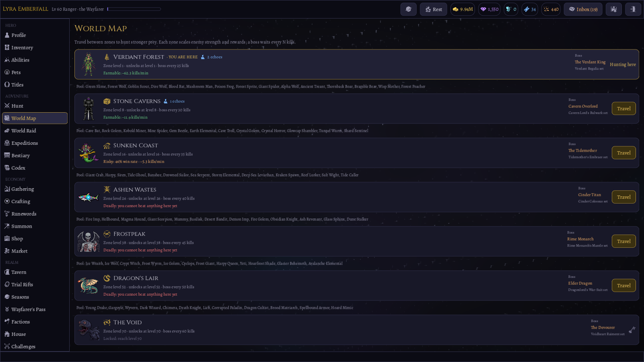This screenshot has height=362, width=644.
Task: Click the Stone Caverns zone icon beside title
Action: (x=107, y=101)
